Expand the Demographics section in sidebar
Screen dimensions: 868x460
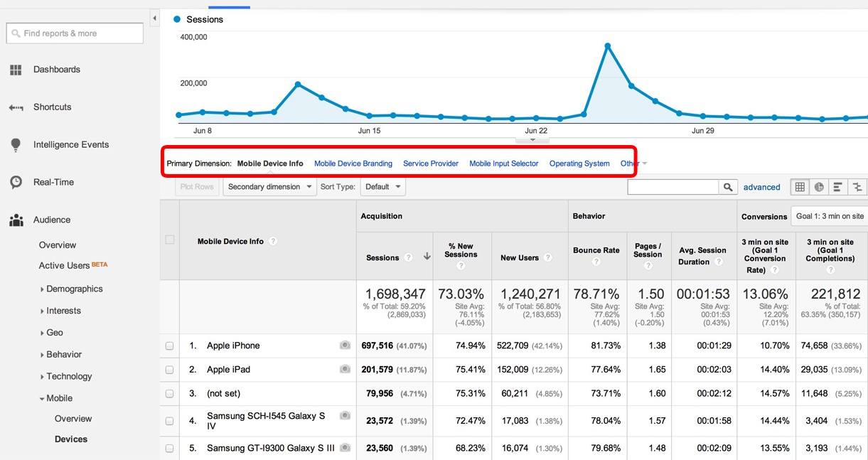coord(74,289)
